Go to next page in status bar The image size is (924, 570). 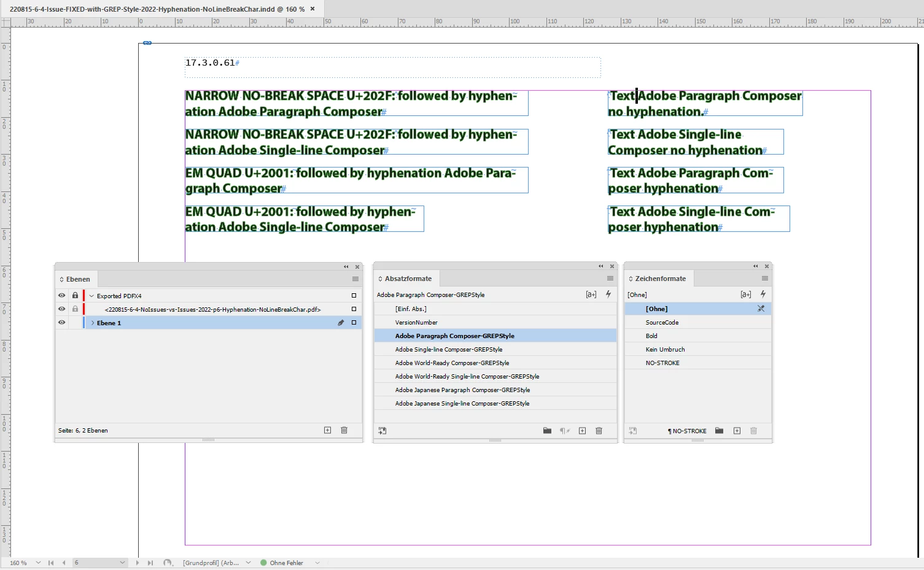click(137, 563)
